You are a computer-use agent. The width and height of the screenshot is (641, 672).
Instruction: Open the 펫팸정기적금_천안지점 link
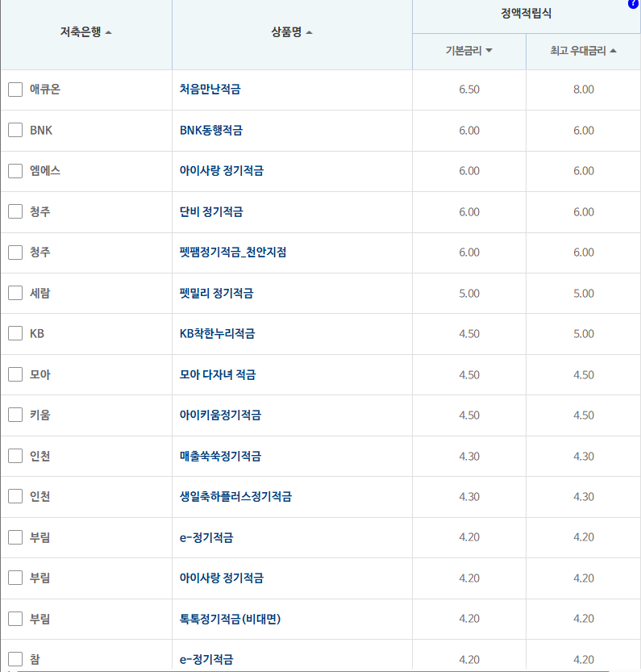233,252
